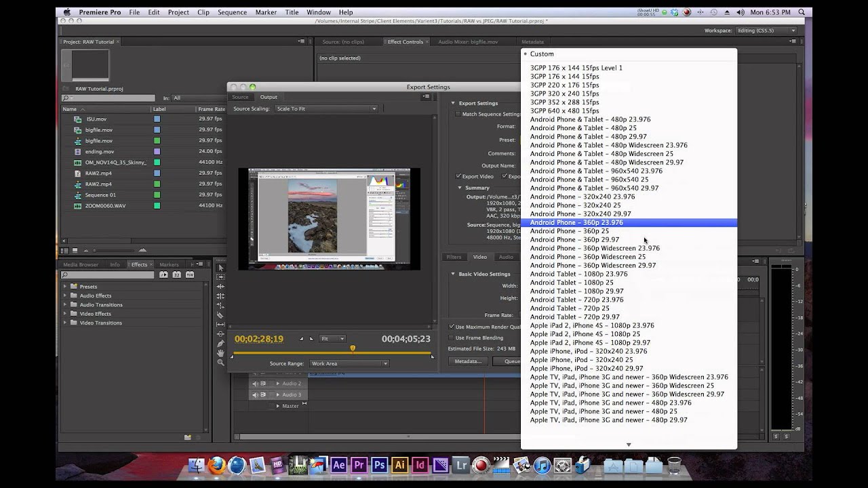Switch to the Filters tab

(x=454, y=257)
